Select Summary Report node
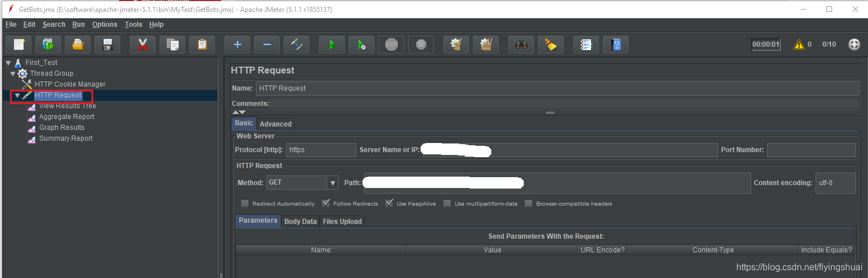 pyautogui.click(x=66, y=138)
